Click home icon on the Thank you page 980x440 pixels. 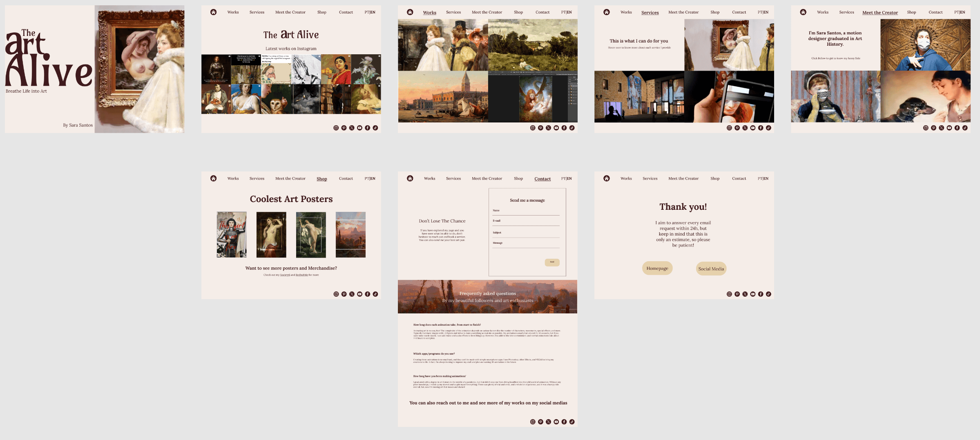607,178
